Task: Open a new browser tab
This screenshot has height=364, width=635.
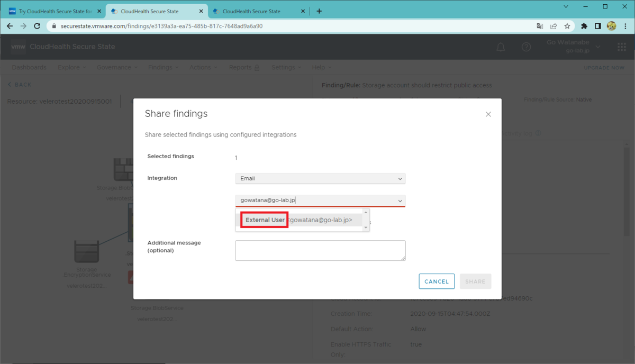Action: point(319,11)
